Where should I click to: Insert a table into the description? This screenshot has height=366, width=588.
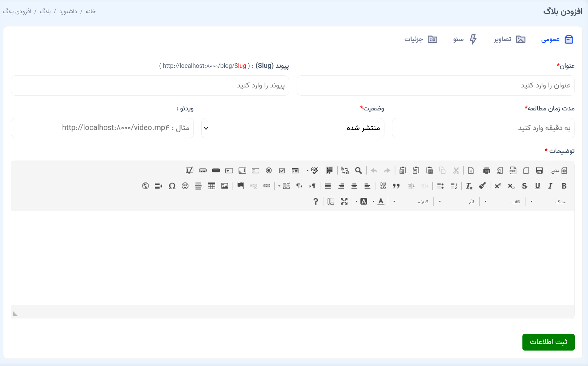pos(211,186)
